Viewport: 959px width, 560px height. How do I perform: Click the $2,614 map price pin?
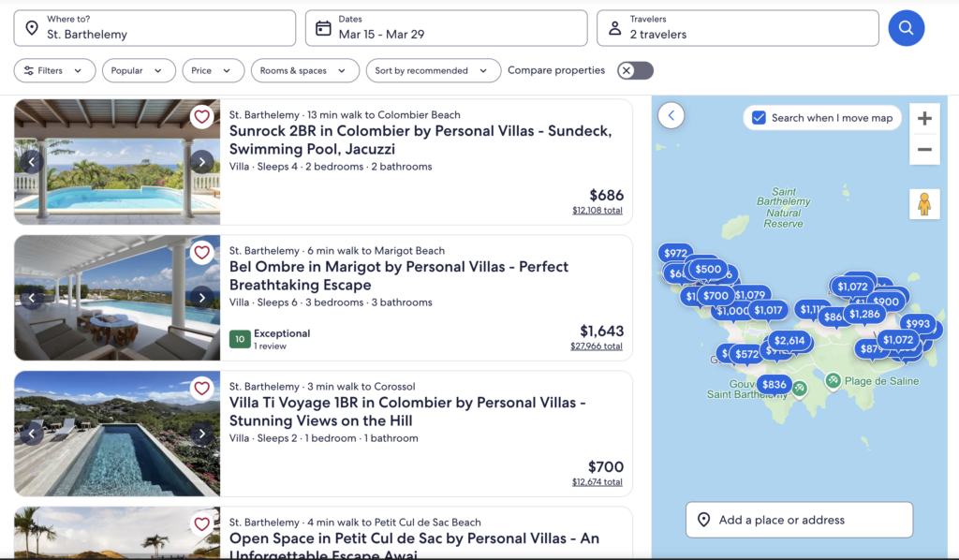point(789,341)
